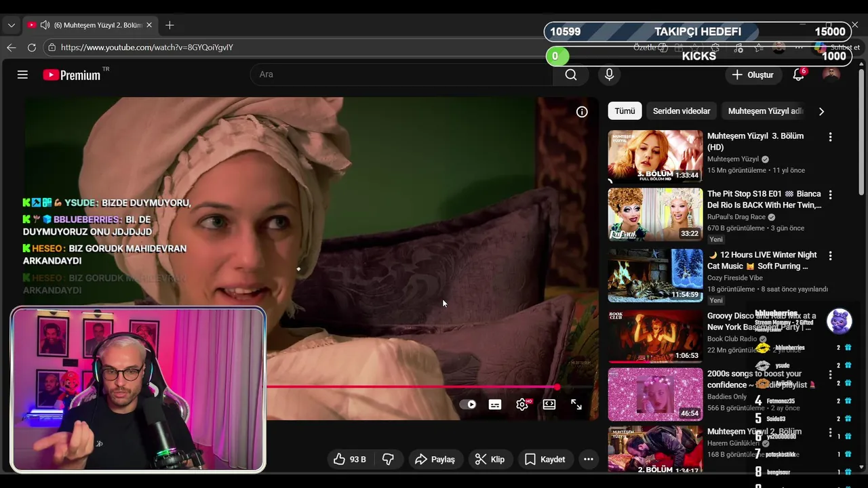
Task: Select the Seriden videolar chip
Action: tap(682, 111)
